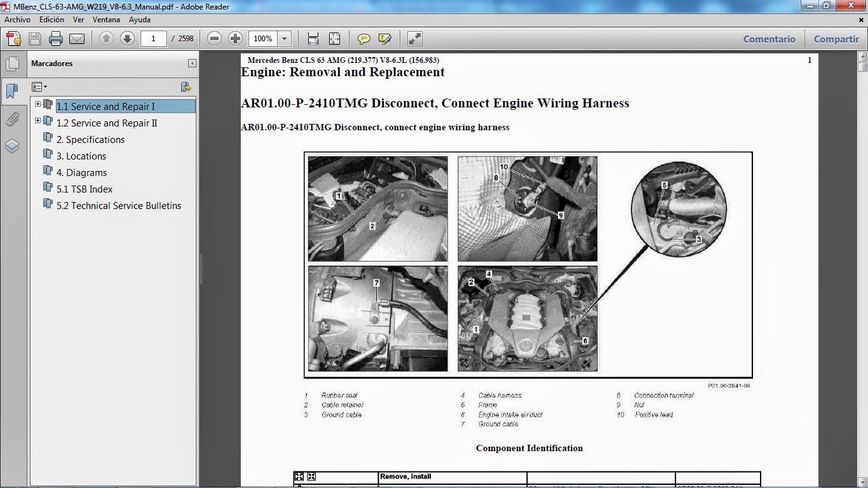868x488 pixels.
Task: Expand the 1.1 Service and Repair I bookmark
Action: pos(37,104)
